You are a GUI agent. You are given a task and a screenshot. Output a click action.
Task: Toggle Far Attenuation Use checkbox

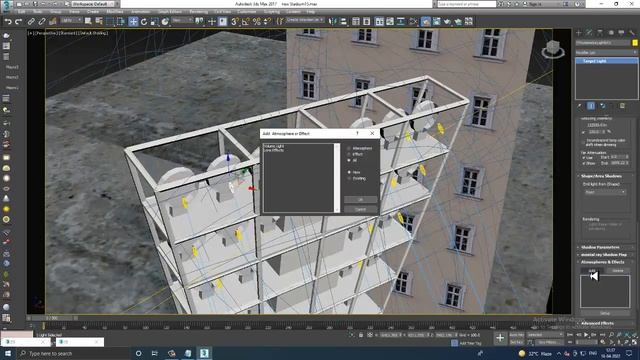click(584, 157)
